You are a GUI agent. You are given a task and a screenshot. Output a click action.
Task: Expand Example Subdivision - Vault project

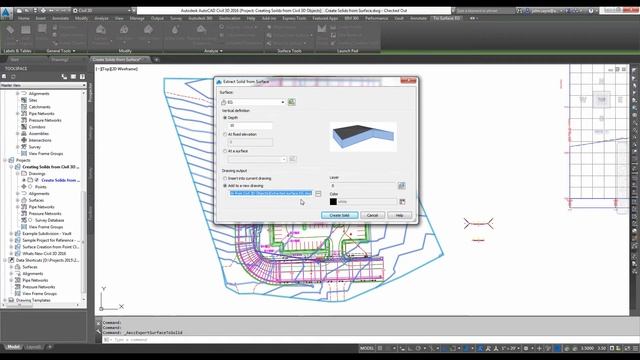tap(11, 234)
